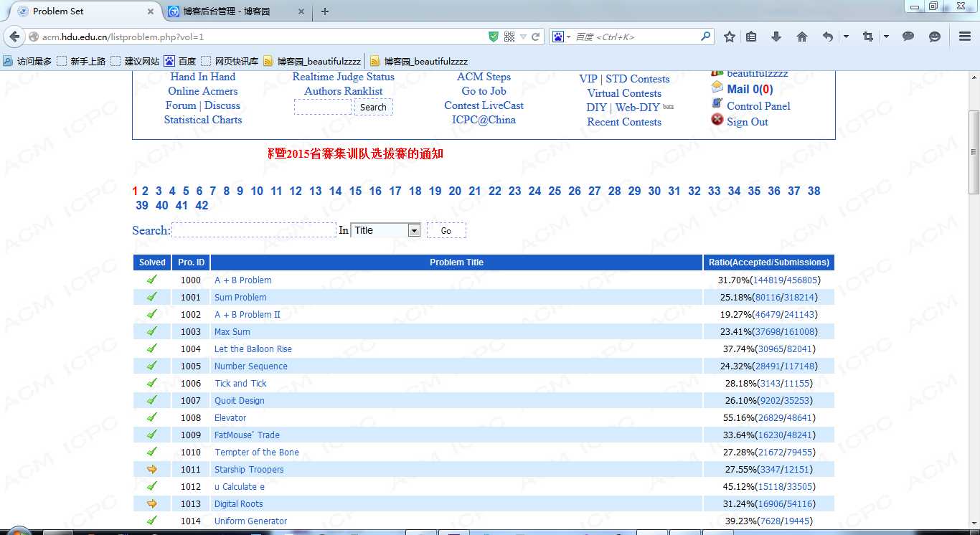Open the Statistical Charts link

pyautogui.click(x=203, y=120)
